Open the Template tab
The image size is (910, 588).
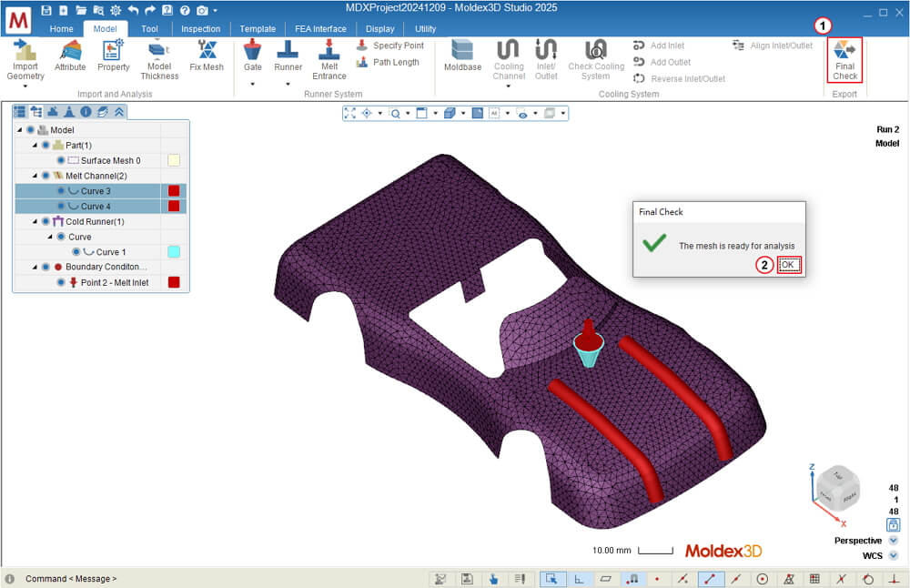tap(258, 29)
